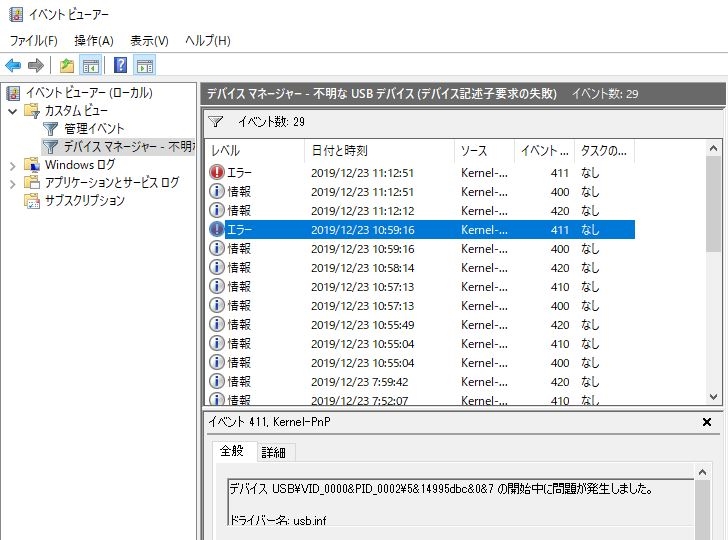
Task: Click the event list vertical scrollbar thumb
Action: 714,204
